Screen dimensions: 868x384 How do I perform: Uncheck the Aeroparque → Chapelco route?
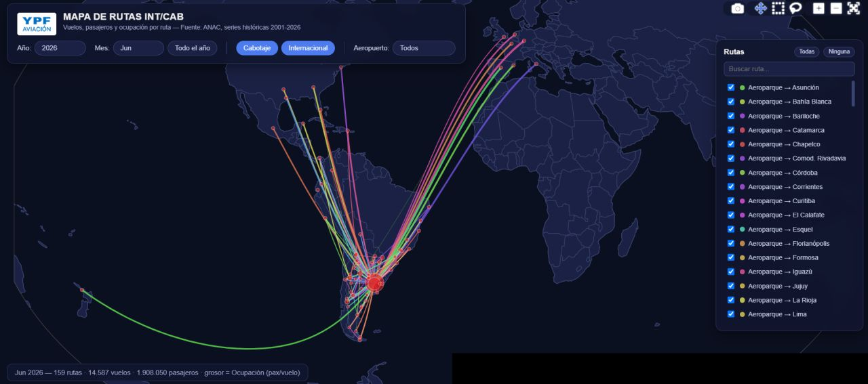click(x=731, y=144)
